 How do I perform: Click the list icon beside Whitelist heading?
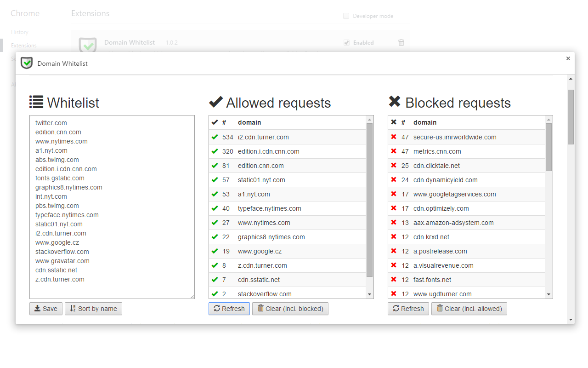point(36,102)
